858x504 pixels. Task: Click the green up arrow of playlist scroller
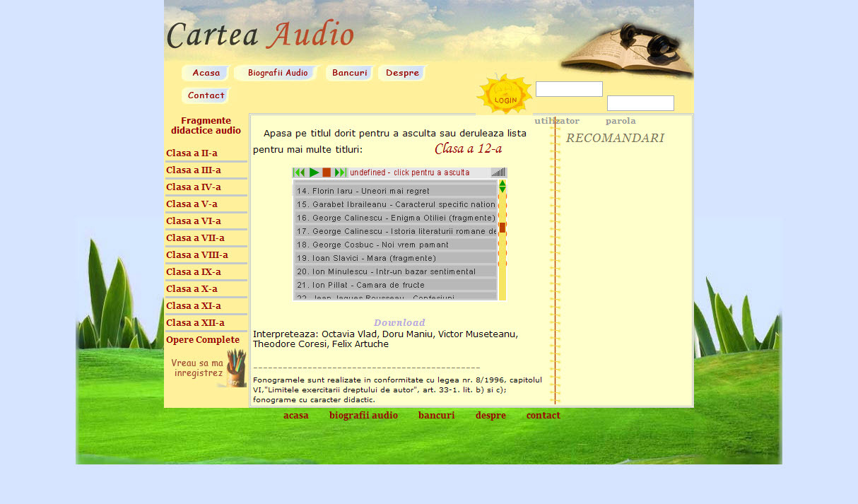[x=503, y=183]
